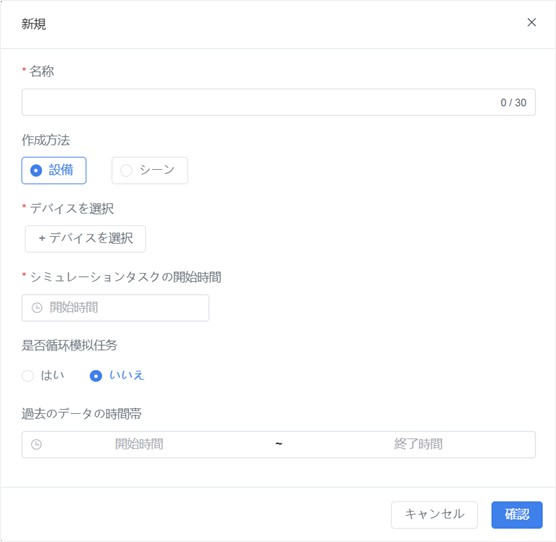Image resolution: width=556 pixels, height=542 pixels.
Task: Choose はい for loop simulation task
Action: pyautogui.click(x=43, y=375)
